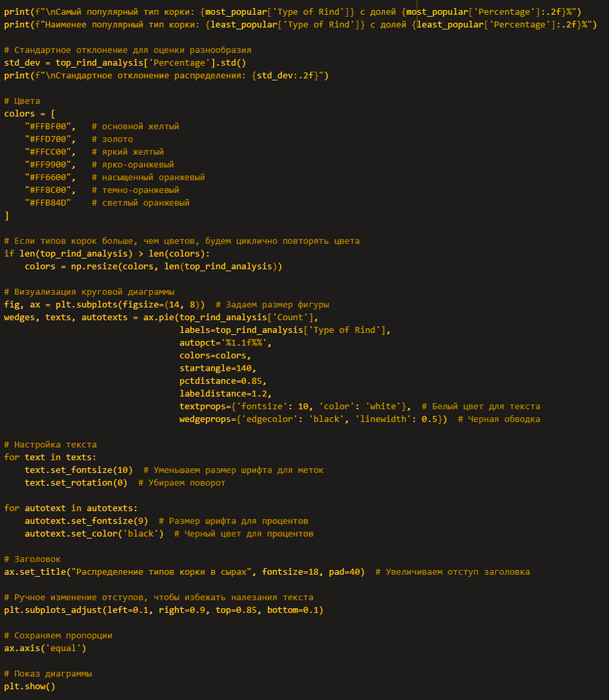The width and height of the screenshot is (609, 700).
Task: Click the "# Показ диаграммы" comment
Action: (x=48, y=674)
